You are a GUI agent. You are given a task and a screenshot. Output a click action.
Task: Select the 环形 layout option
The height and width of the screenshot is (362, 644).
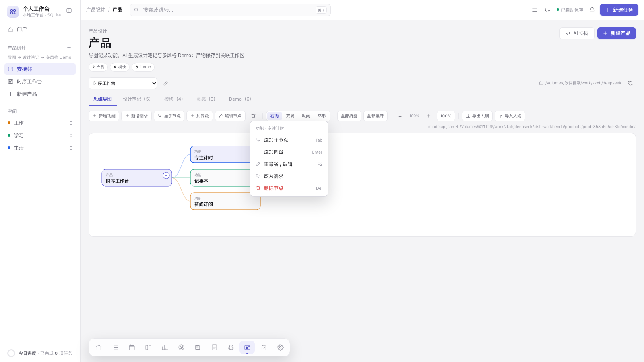click(x=322, y=116)
